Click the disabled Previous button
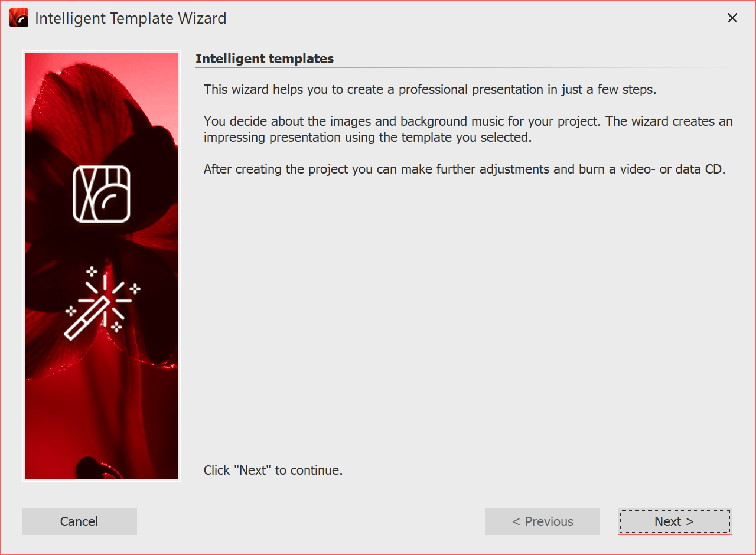The height and width of the screenshot is (555, 756). pyautogui.click(x=542, y=521)
